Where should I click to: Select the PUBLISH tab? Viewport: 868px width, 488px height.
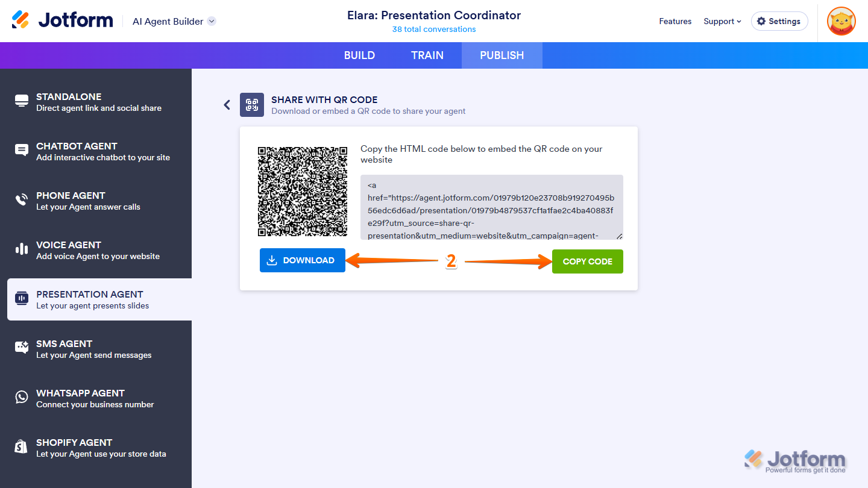[x=502, y=55]
